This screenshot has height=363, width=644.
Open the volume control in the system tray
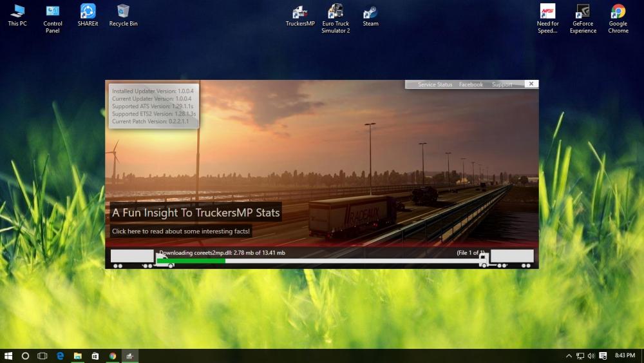click(x=591, y=356)
